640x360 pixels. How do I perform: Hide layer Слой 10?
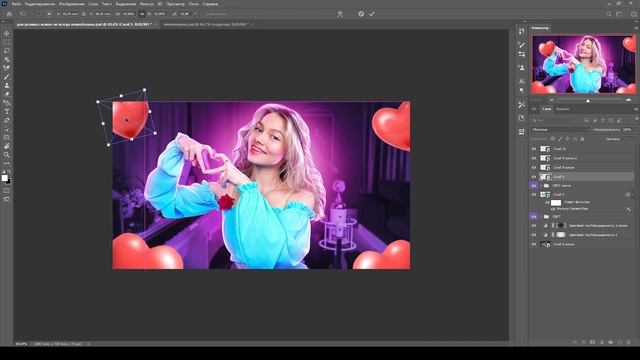[533, 149]
